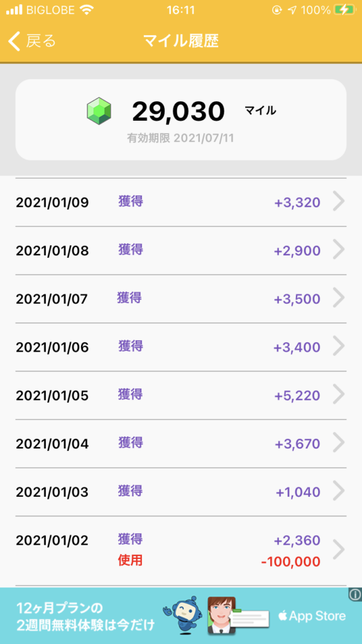The height and width of the screenshot is (644, 362).
Task: Expand the 2021/01/07 entry chevron
Action: [x=339, y=297]
